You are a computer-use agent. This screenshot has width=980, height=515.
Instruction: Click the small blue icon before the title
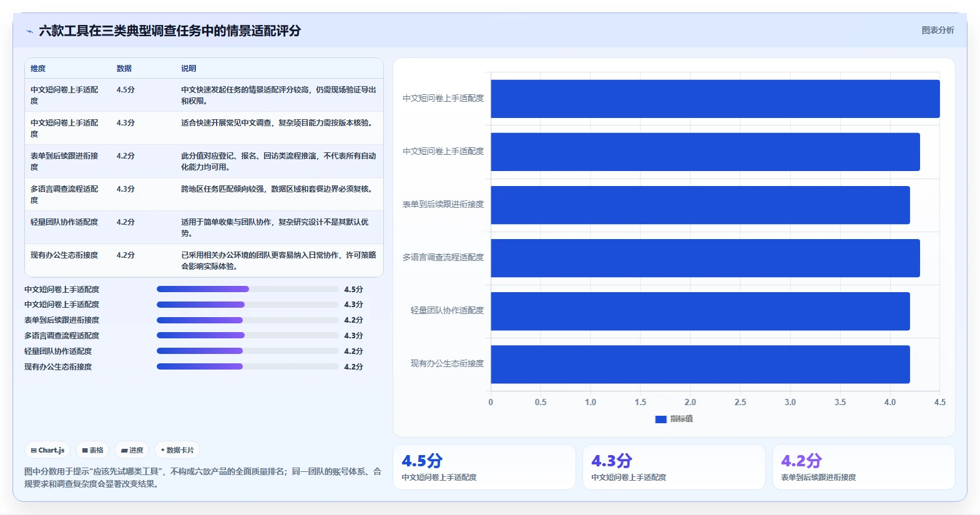click(29, 31)
